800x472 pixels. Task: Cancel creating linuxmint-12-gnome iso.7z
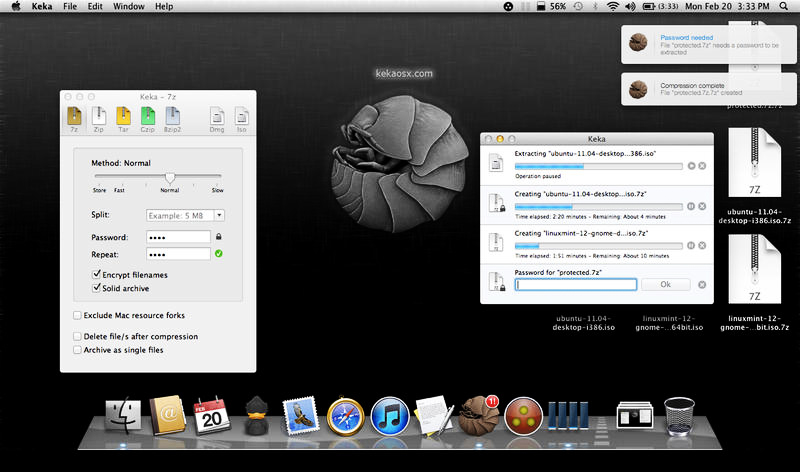(x=702, y=245)
